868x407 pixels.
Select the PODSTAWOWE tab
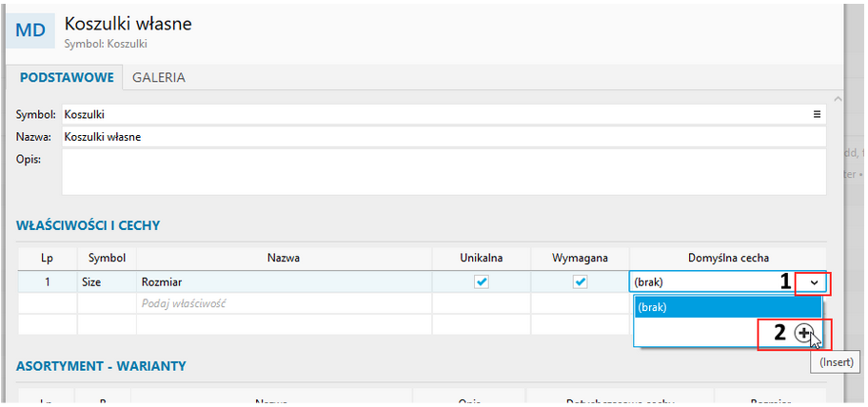pos(67,78)
